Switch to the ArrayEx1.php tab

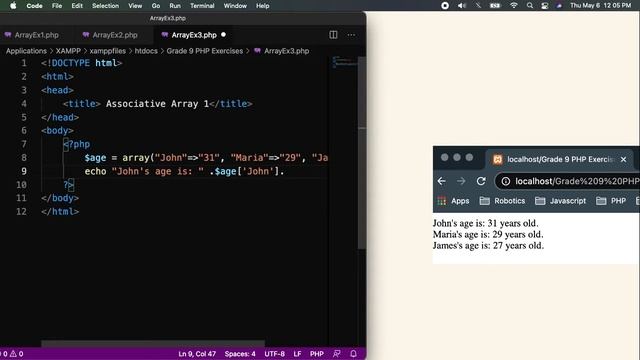click(32, 35)
